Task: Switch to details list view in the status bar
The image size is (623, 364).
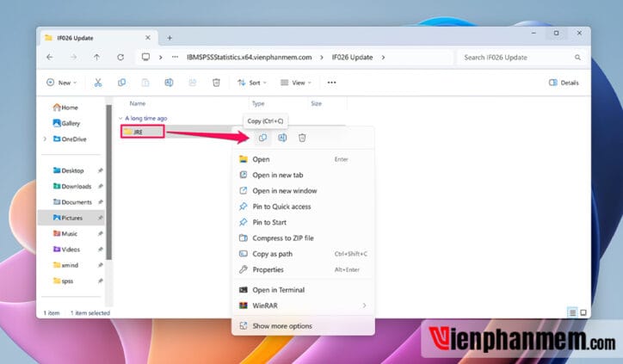Action: pos(572,312)
